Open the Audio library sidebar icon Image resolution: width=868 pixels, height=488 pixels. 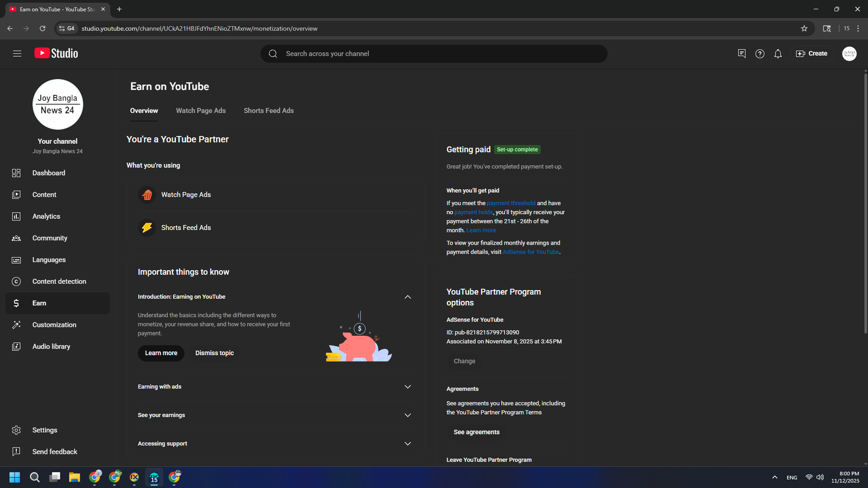pos(16,346)
